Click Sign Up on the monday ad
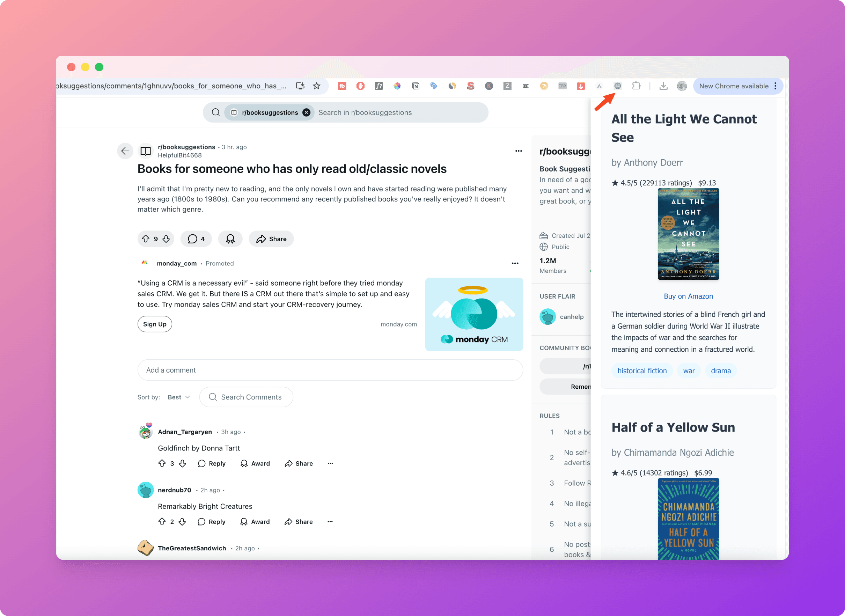 (x=155, y=324)
